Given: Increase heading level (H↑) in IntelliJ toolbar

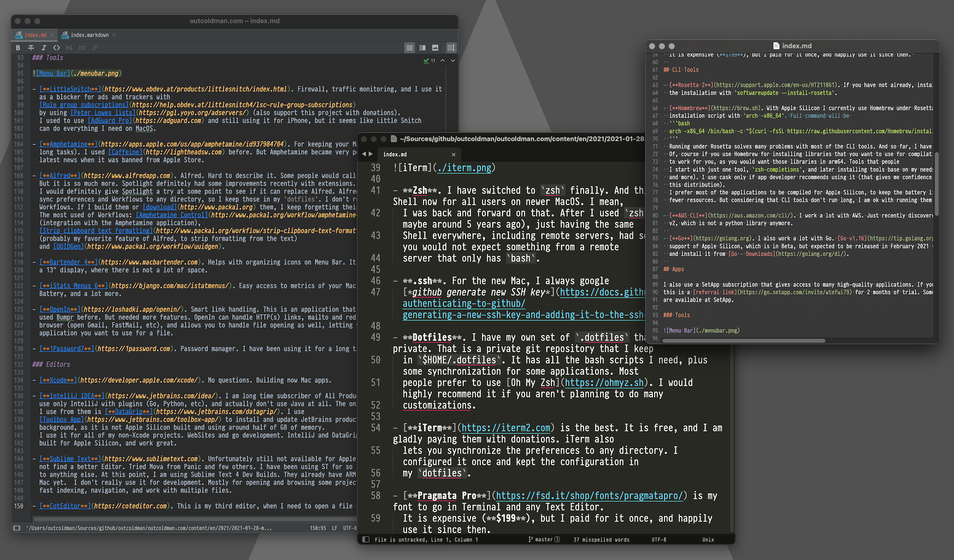Looking at the screenshot, I should pyautogui.click(x=82, y=48).
